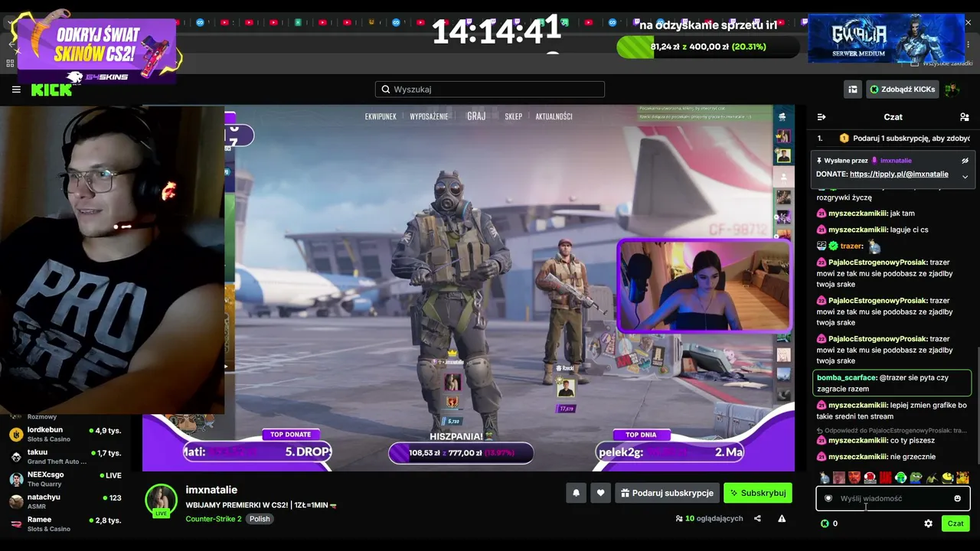The image size is (980, 551).
Task: Click the TOP DNIA label
Action: pos(641,435)
